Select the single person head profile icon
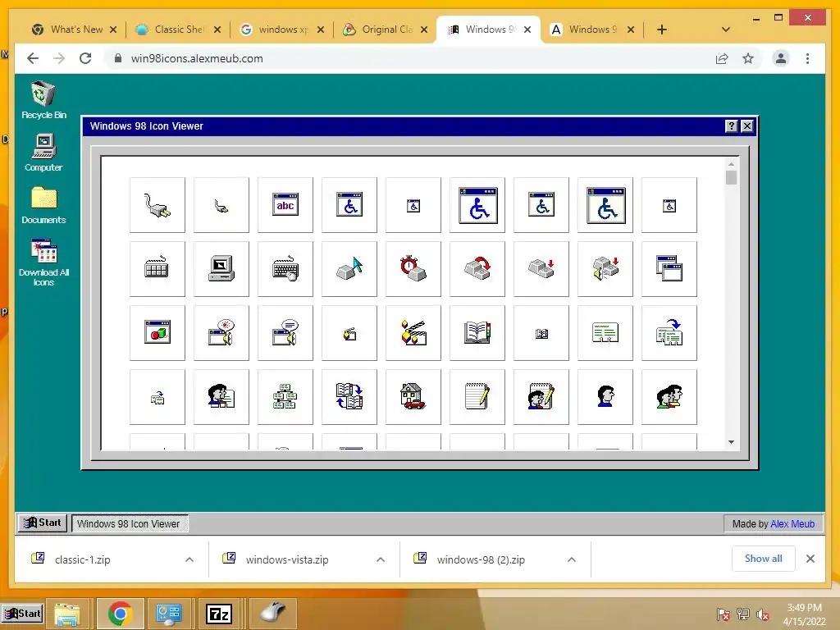 [605, 397]
